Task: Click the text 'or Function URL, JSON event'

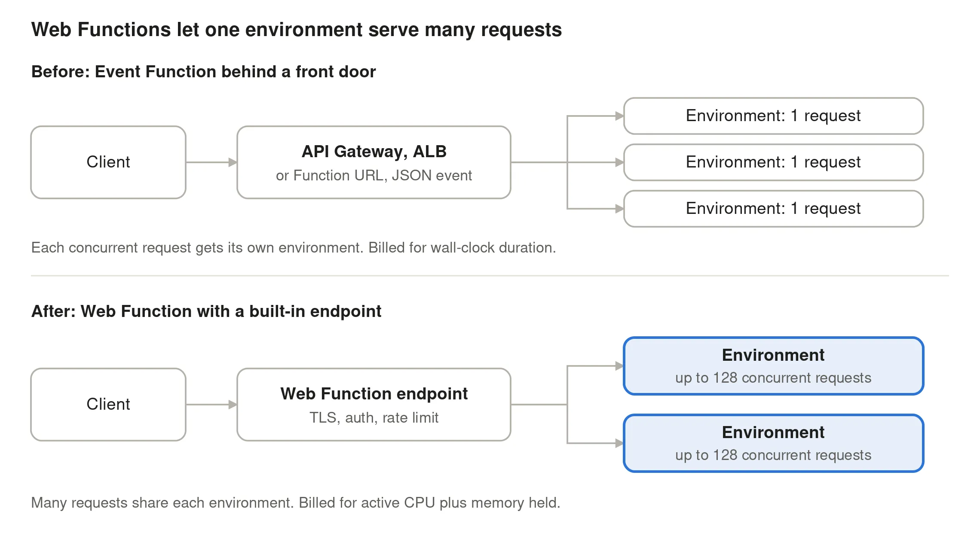Action: tap(374, 176)
